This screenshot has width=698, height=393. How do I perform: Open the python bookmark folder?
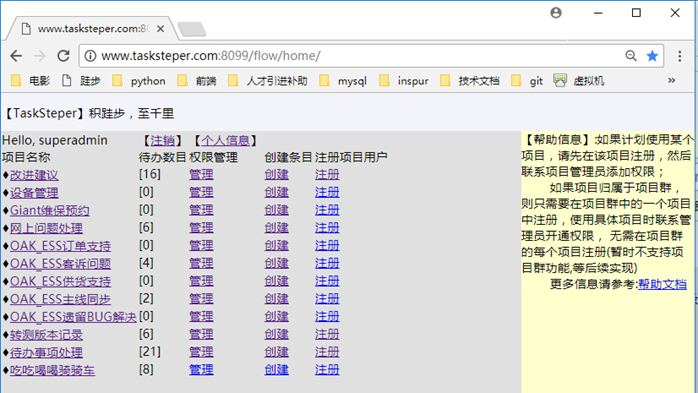point(138,81)
